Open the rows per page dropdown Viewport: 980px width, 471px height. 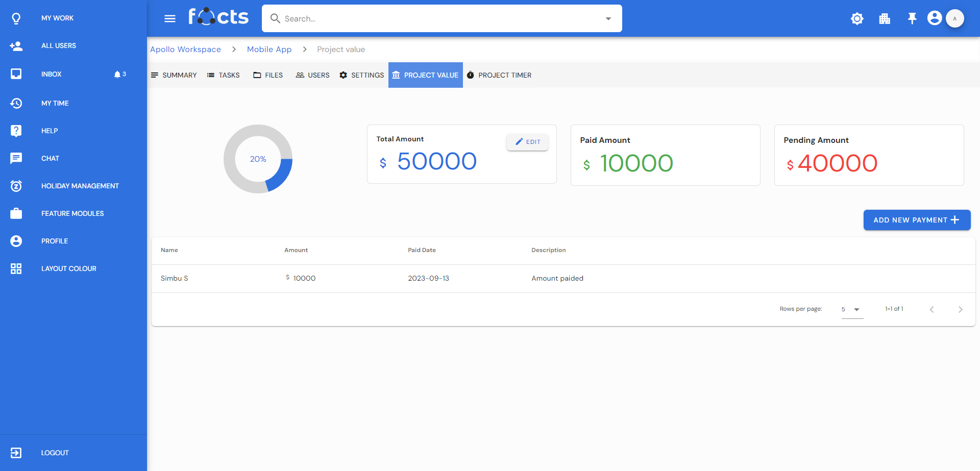tap(851, 309)
